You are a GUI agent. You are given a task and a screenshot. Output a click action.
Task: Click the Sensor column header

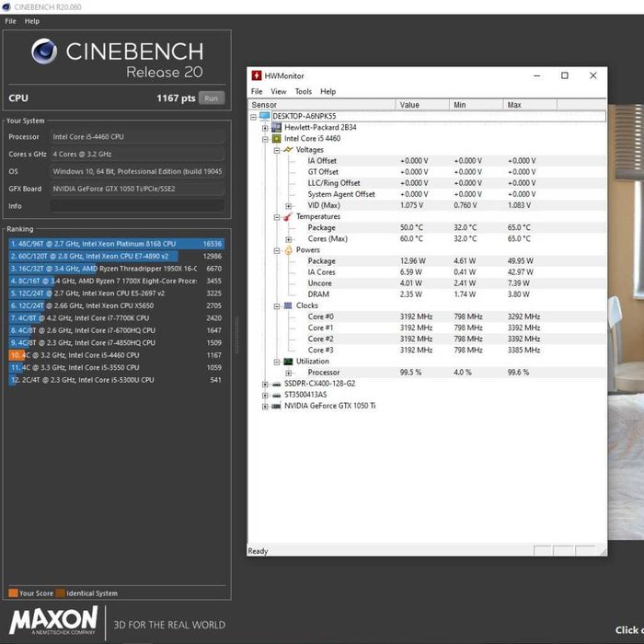pyautogui.click(x=322, y=105)
